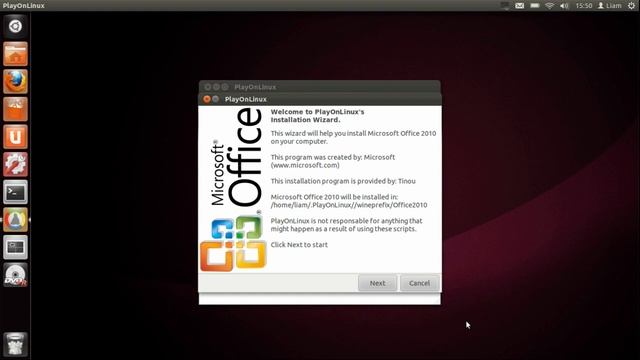
Task: Click the background PlayOnLinux window title bar
Action: (320, 87)
